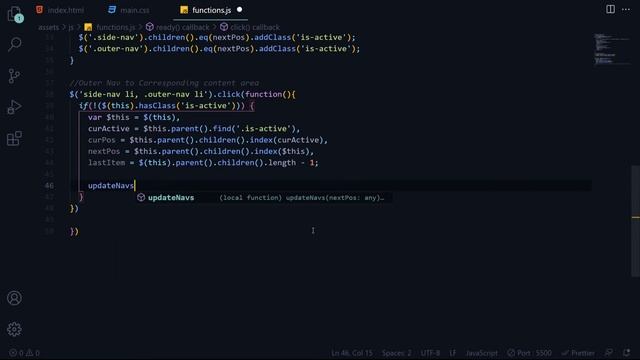Close the unsaved functions.js tab dot
The height and width of the screenshot is (360, 640).
[240, 10]
